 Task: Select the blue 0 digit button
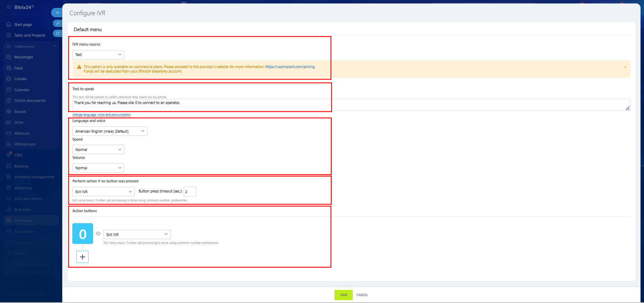click(x=83, y=234)
